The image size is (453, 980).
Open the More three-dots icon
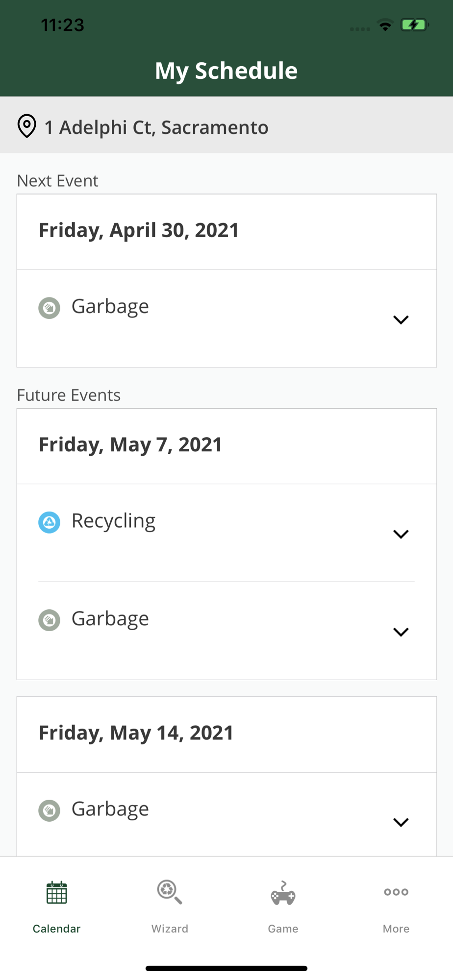point(396,892)
